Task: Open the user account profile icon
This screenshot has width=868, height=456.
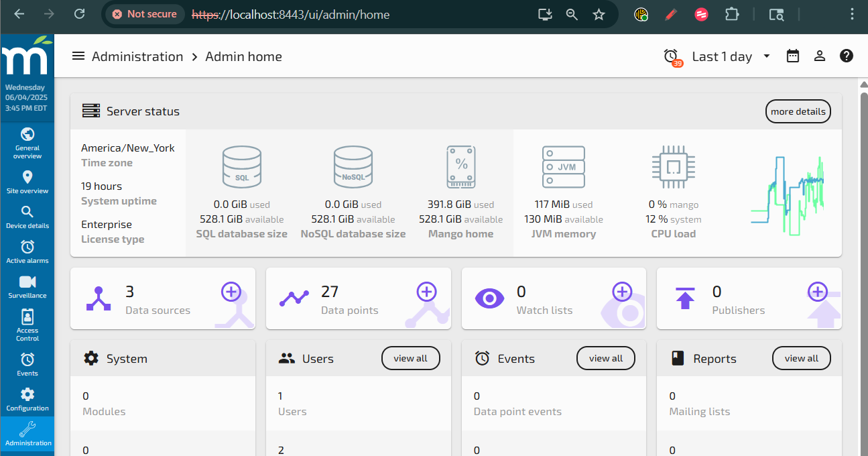Action: click(820, 56)
